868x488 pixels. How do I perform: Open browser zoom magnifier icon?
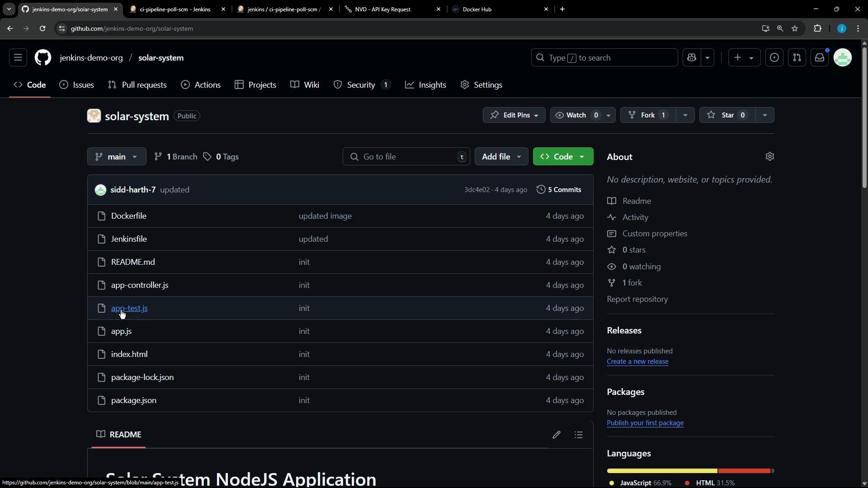click(x=780, y=28)
